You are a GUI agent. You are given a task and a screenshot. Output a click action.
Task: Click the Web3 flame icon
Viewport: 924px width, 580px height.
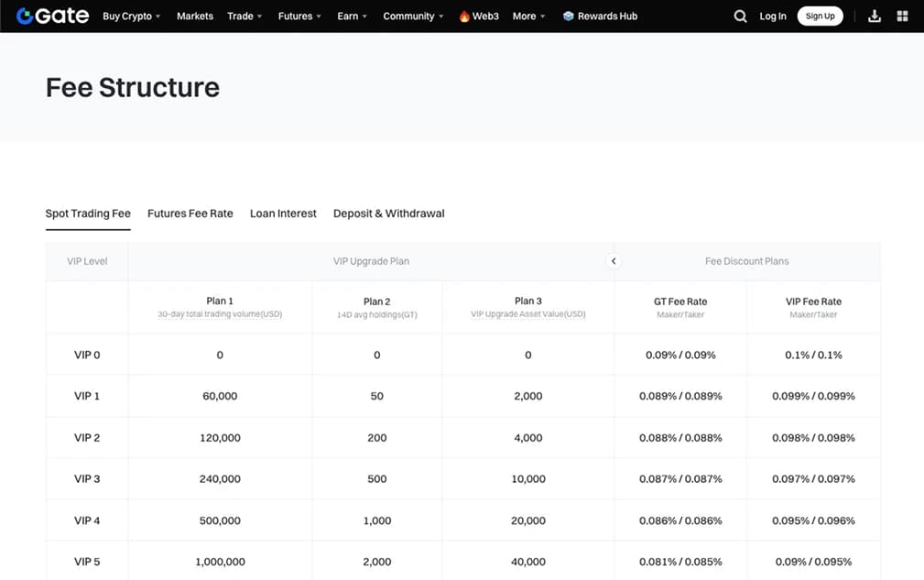point(464,16)
